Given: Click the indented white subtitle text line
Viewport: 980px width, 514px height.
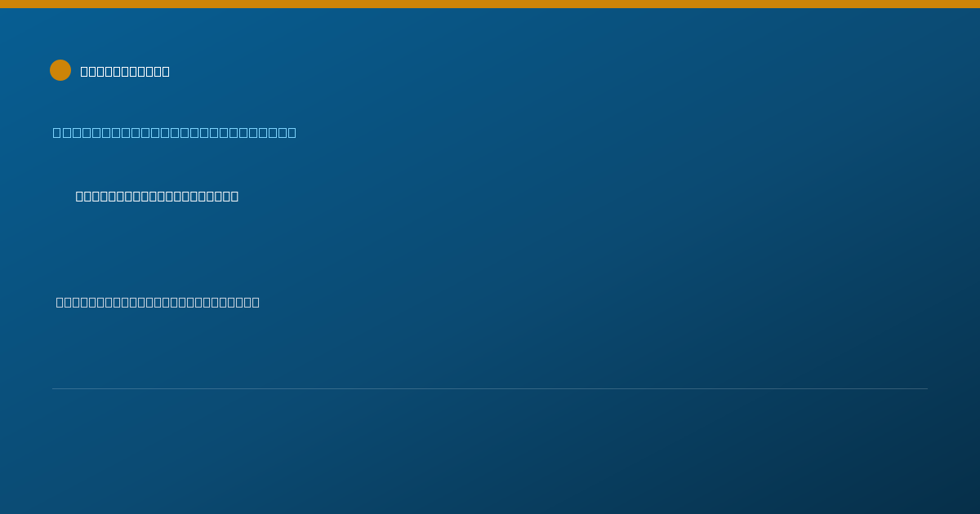Looking at the screenshot, I should (x=157, y=196).
